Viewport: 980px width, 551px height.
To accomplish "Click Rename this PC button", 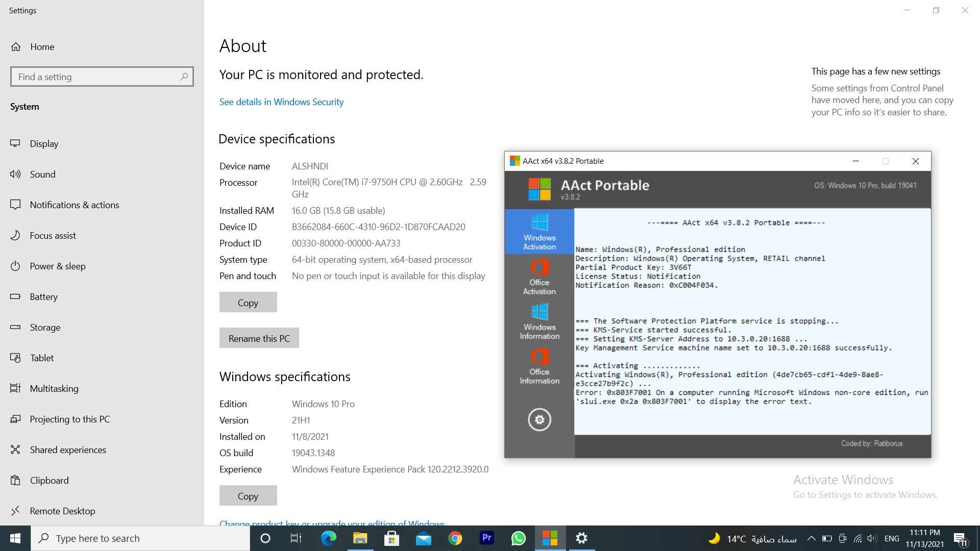I will 259,338.
